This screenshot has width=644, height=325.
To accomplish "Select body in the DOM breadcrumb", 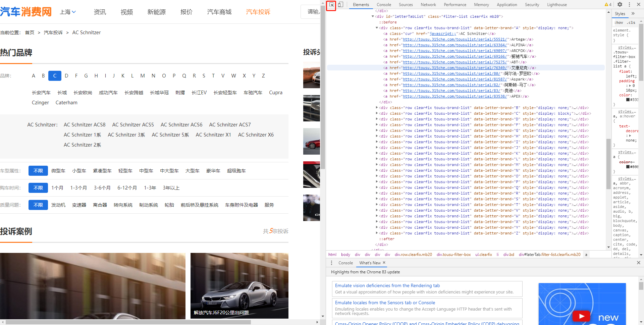I will coord(345,255).
